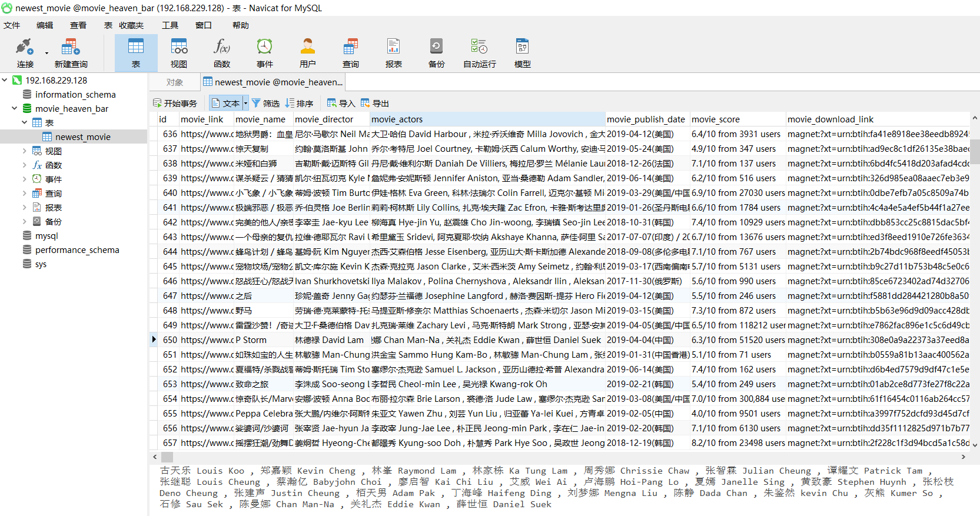This screenshot has width=980, height=516.
Task: Click the movie_download_link column header
Action: [x=878, y=119]
